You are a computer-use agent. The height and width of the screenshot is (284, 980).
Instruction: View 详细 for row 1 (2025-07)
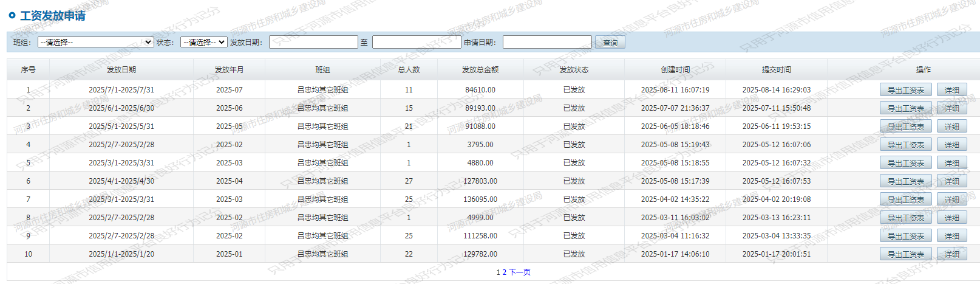tap(951, 90)
